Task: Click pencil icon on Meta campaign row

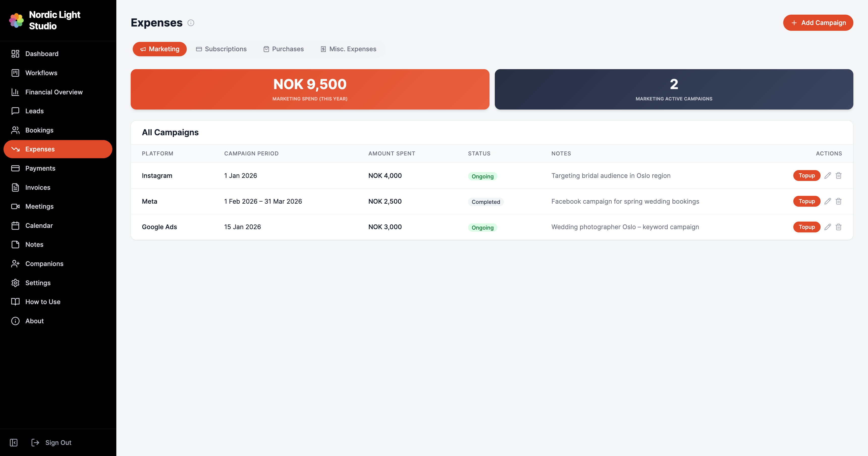Action: click(828, 201)
